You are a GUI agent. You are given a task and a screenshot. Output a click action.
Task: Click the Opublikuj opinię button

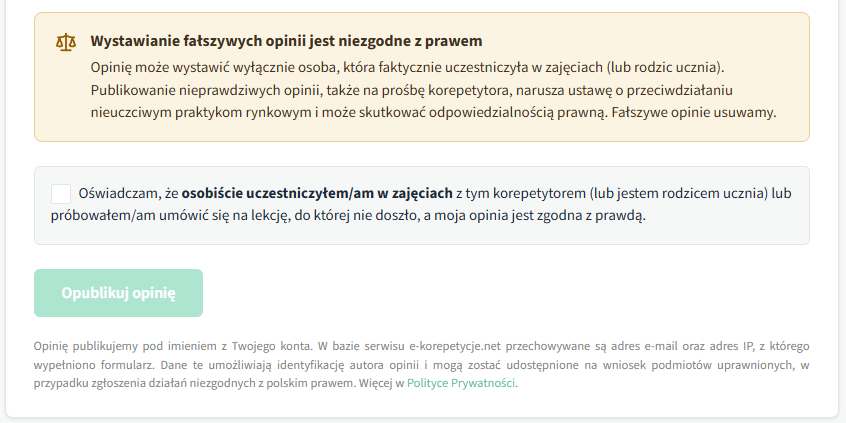click(118, 293)
